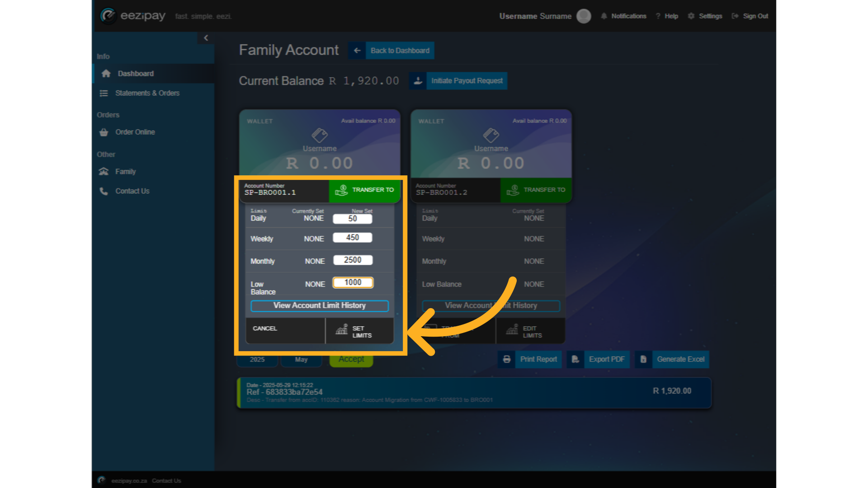The height and width of the screenshot is (488, 868).
Task: Click the Help question mark icon
Action: pos(658,16)
